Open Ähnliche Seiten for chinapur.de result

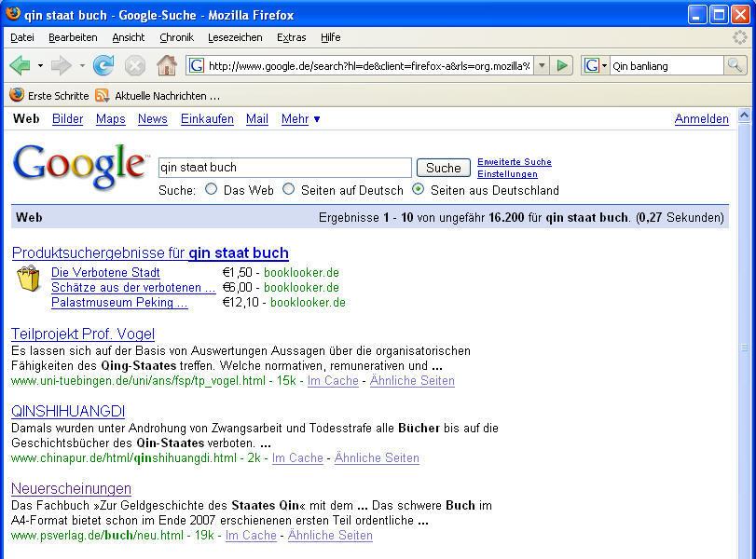tap(377, 457)
